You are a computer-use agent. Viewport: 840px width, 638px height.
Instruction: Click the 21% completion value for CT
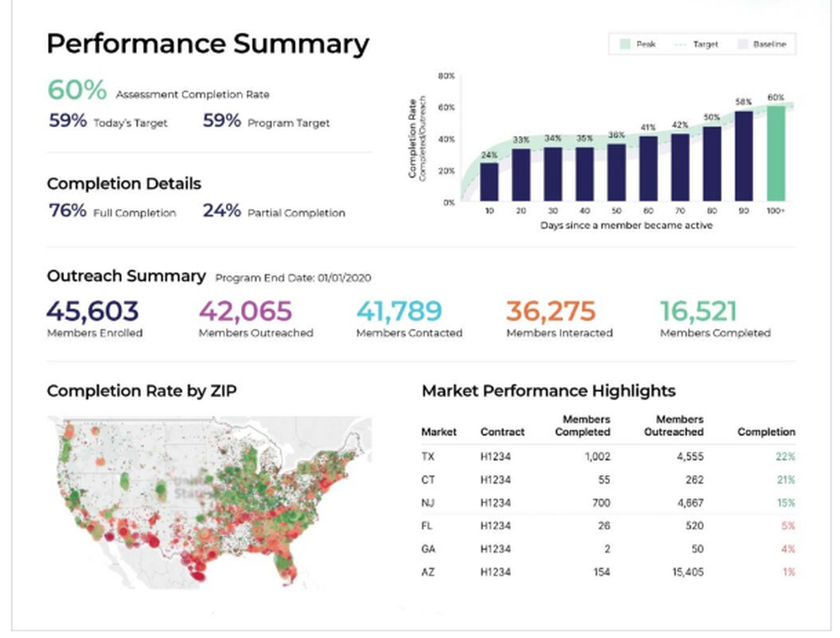(x=786, y=479)
